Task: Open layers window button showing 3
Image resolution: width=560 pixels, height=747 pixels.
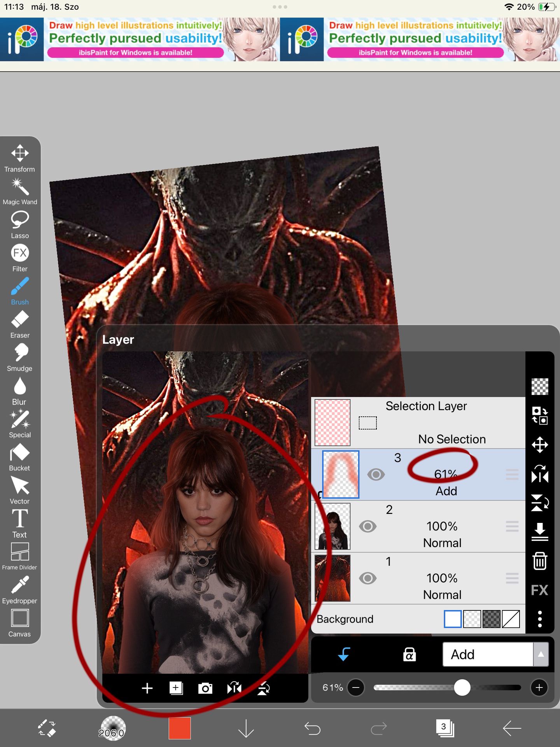Action: [x=445, y=728]
